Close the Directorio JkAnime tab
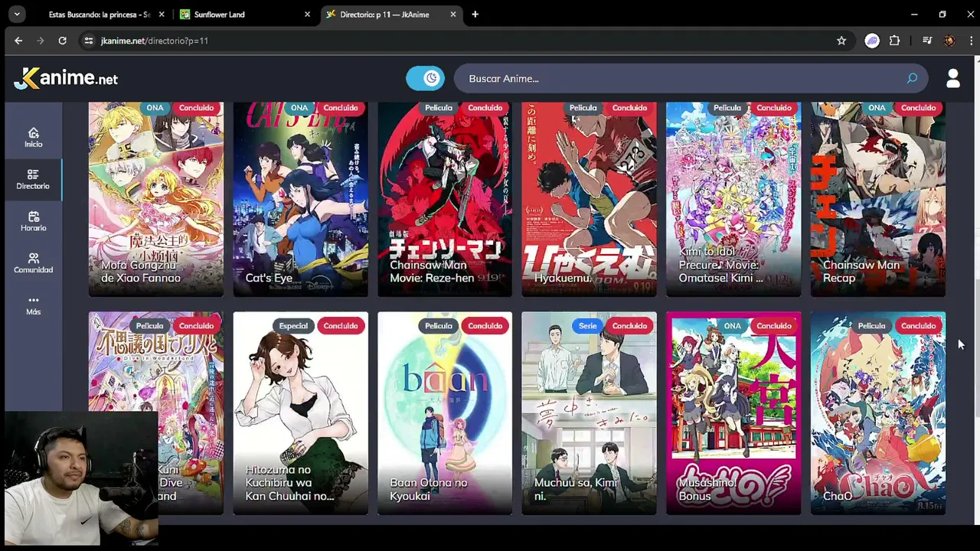The height and width of the screenshot is (551, 980). pos(453,15)
